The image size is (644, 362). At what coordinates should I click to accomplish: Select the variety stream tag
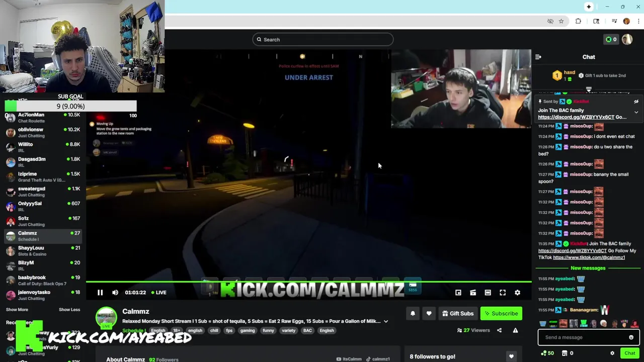tap(289, 331)
